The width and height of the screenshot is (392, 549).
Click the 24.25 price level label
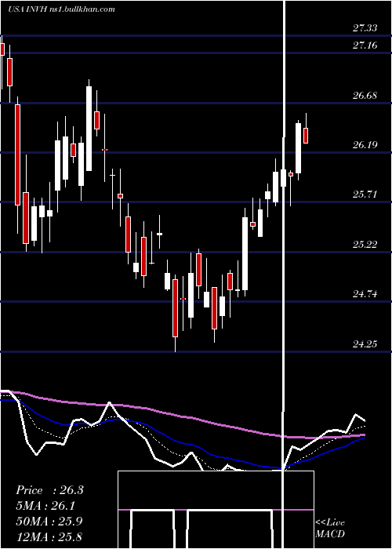[365, 344]
